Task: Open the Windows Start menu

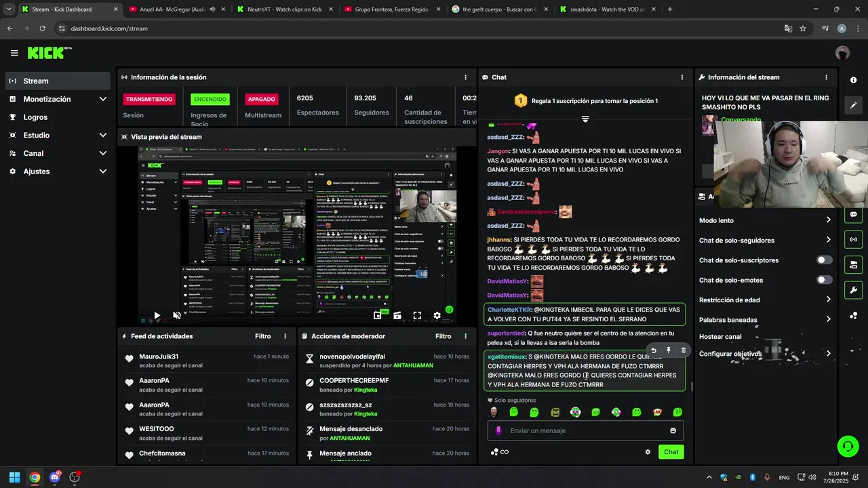Action: [x=14, y=477]
